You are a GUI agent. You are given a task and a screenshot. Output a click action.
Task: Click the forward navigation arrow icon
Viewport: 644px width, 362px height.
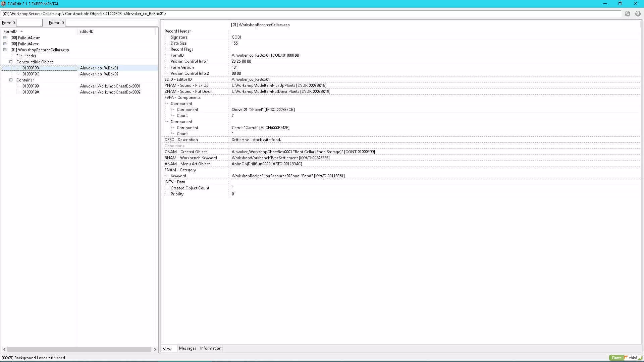[x=638, y=14]
